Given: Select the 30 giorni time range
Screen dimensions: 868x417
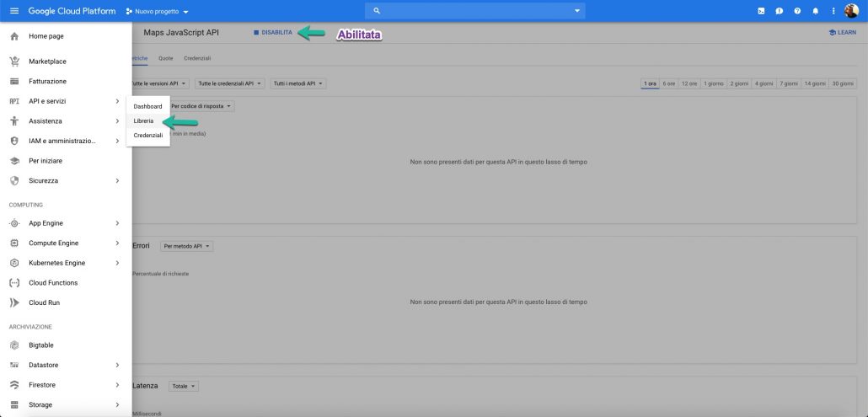Looking at the screenshot, I should click(x=843, y=83).
